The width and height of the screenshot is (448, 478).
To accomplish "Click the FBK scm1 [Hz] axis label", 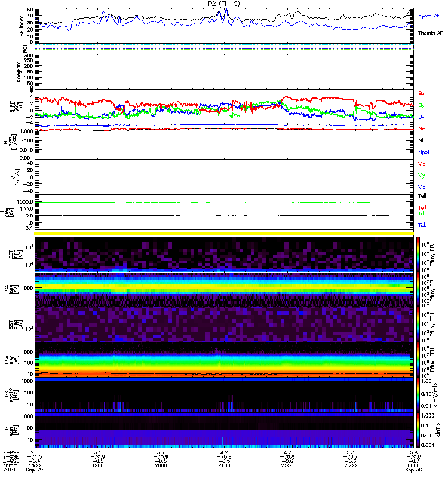I will click(12, 429).
